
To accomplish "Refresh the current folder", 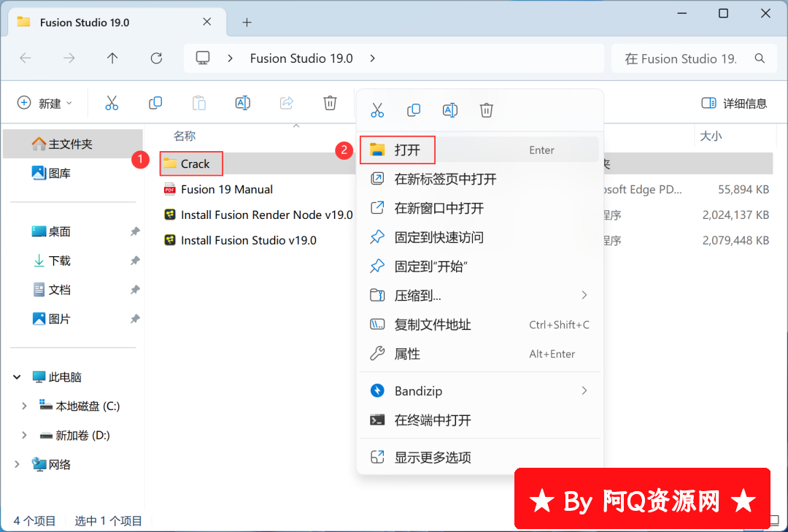I will [x=156, y=58].
